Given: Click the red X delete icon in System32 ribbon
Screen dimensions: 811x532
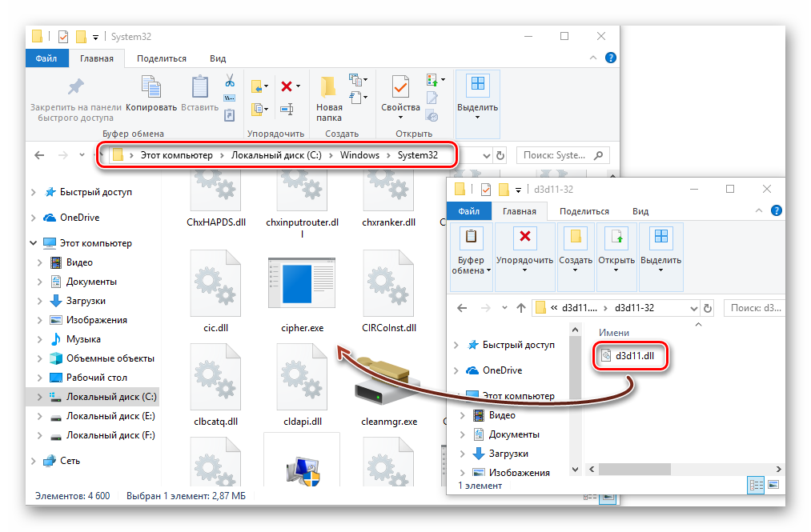Looking at the screenshot, I should 287,86.
